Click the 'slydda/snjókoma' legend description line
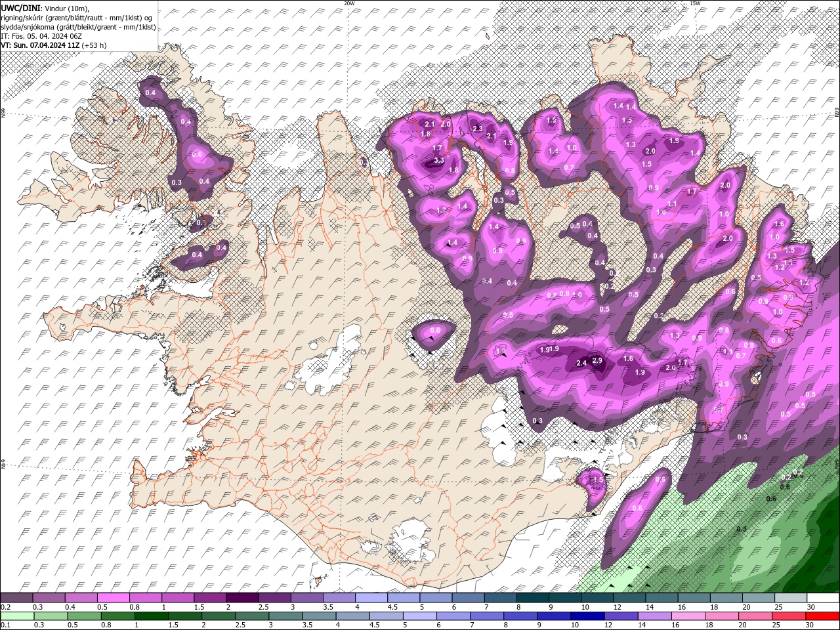 [78, 27]
